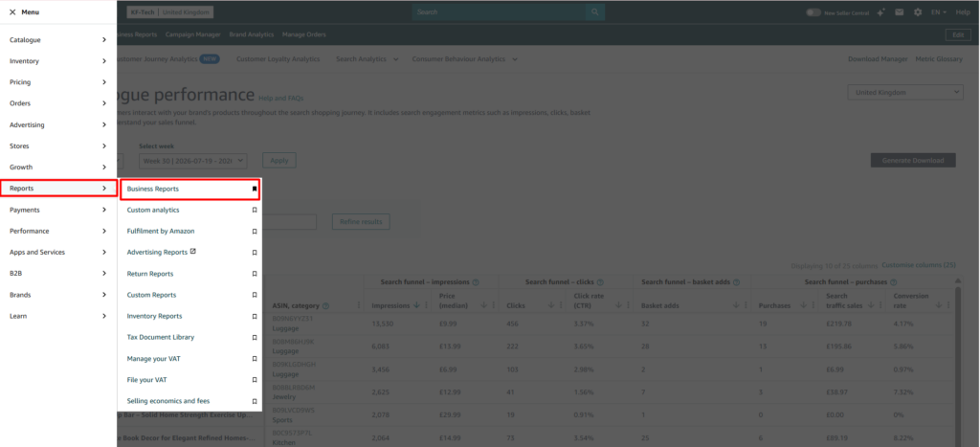The image size is (980, 447).
Task: Bookmark Fulfilment by Amazon item
Action: [255, 232]
